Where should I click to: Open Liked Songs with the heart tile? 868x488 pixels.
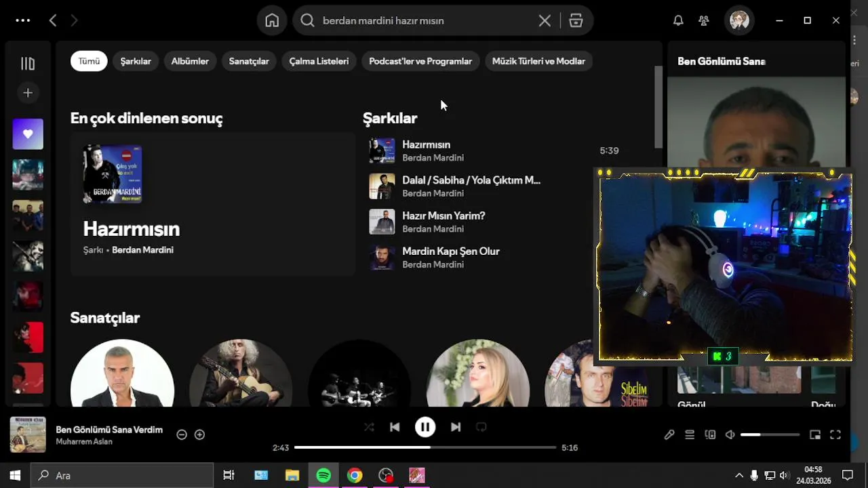28,134
